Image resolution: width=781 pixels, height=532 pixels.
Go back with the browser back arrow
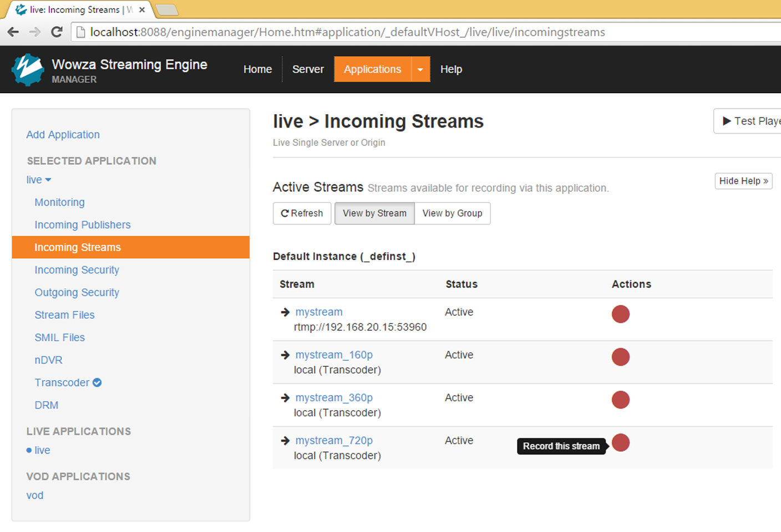13,32
